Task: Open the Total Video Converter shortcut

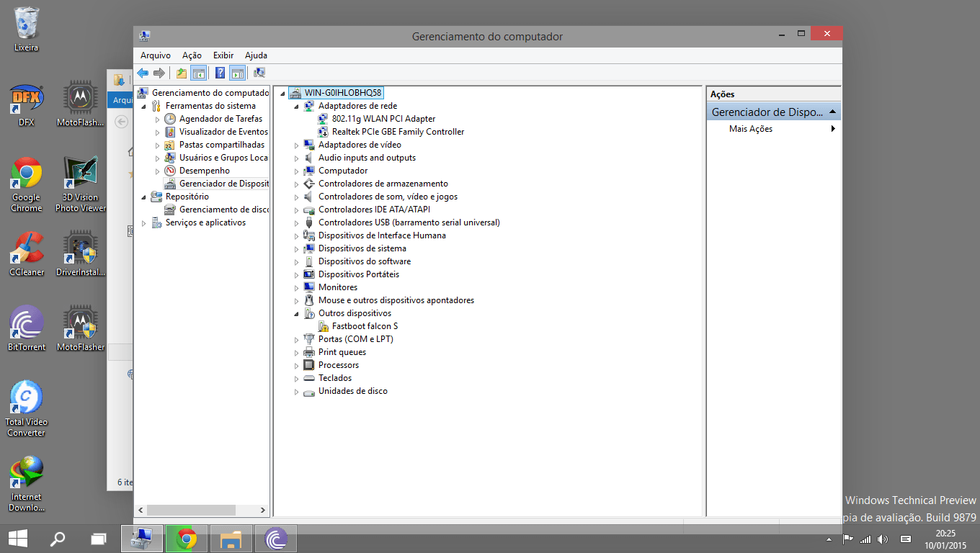Action: coord(27,409)
